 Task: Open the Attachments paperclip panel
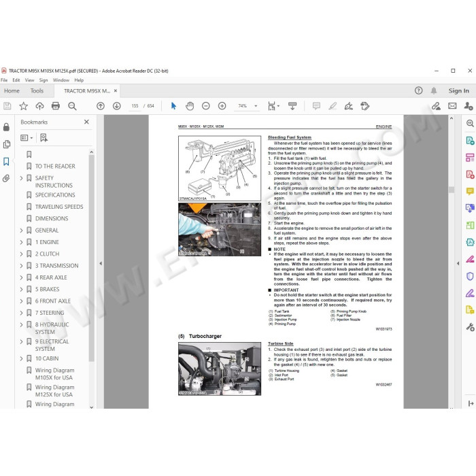coord(6,178)
